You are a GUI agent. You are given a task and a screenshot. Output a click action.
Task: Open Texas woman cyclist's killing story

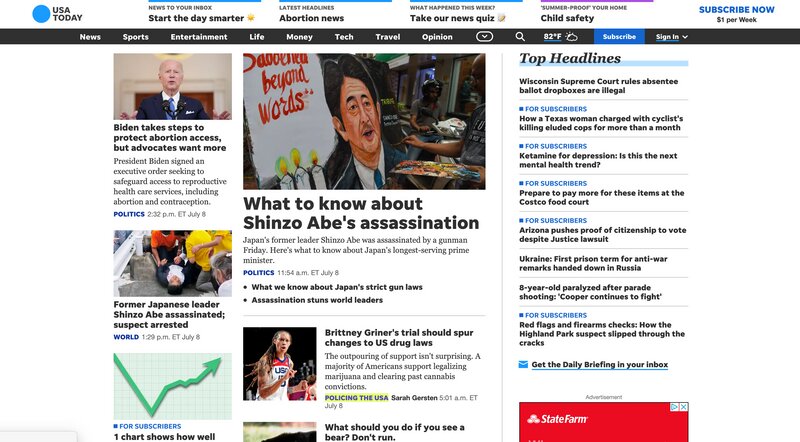click(601, 123)
